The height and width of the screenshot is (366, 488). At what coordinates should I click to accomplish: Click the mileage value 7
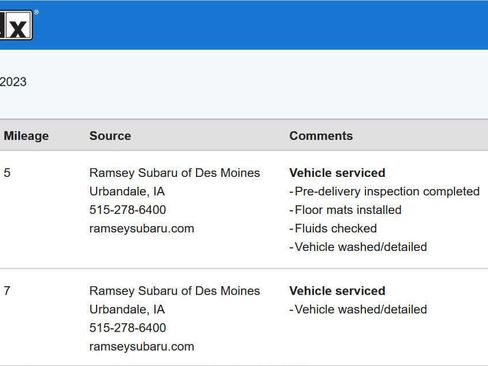tap(7, 291)
